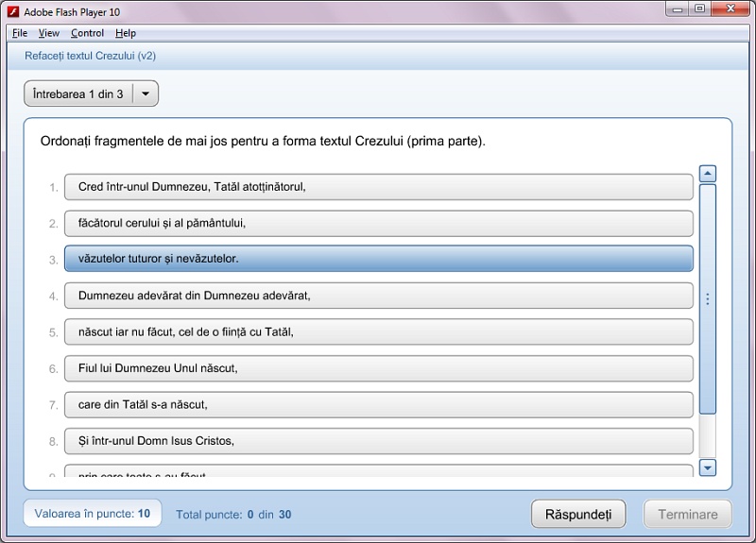Select the 'Fiul lui Dumnezeu Unul născut' fragment
The width and height of the screenshot is (756, 543).
(378, 368)
